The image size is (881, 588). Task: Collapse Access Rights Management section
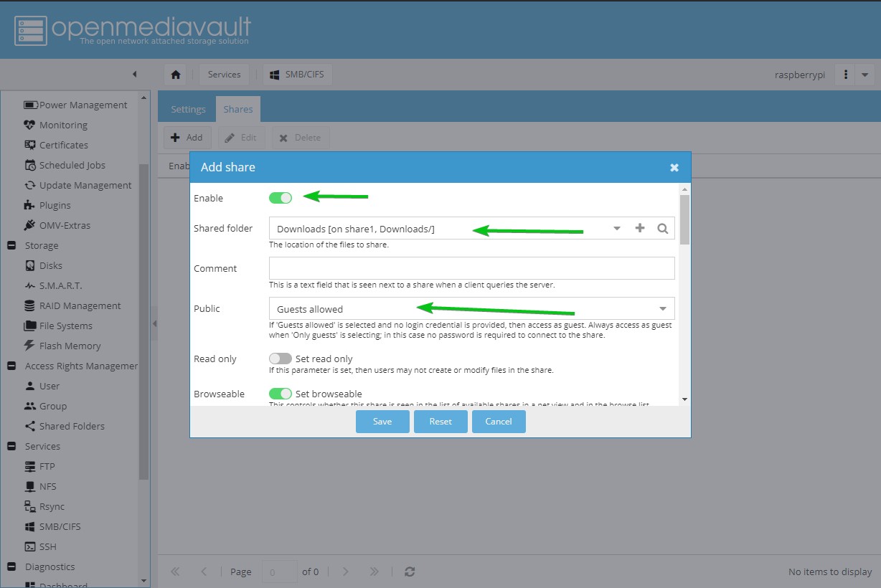(11, 366)
